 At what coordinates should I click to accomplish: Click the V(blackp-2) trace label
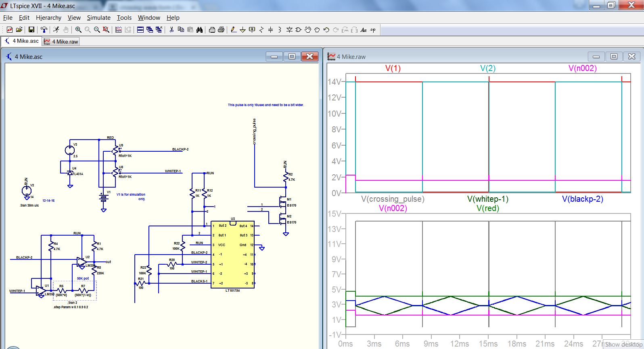(x=582, y=199)
